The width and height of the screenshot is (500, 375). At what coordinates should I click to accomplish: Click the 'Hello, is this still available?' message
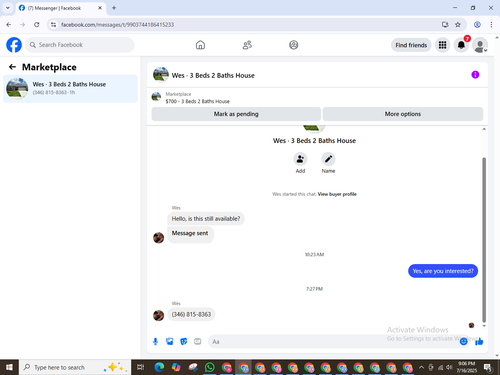click(206, 219)
